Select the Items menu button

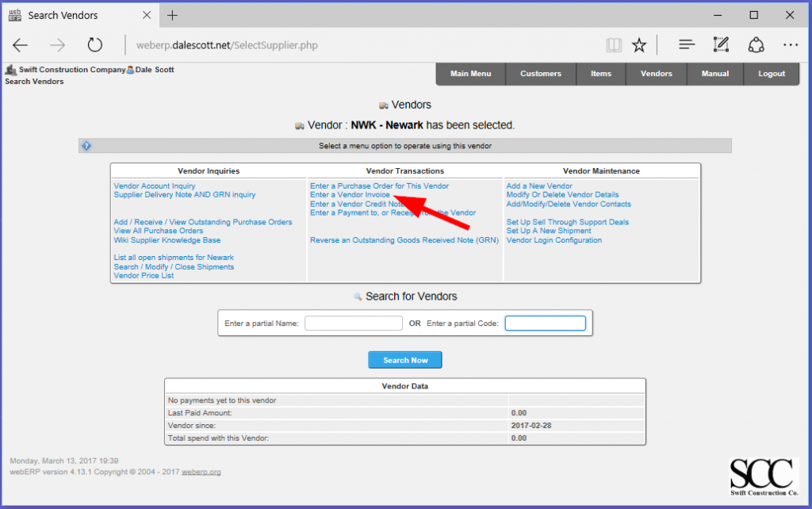pyautogui.click(x=601, y=74)
